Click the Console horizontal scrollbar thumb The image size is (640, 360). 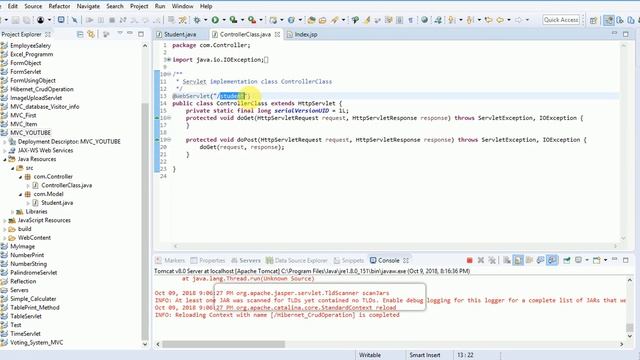tap(223, 344)
